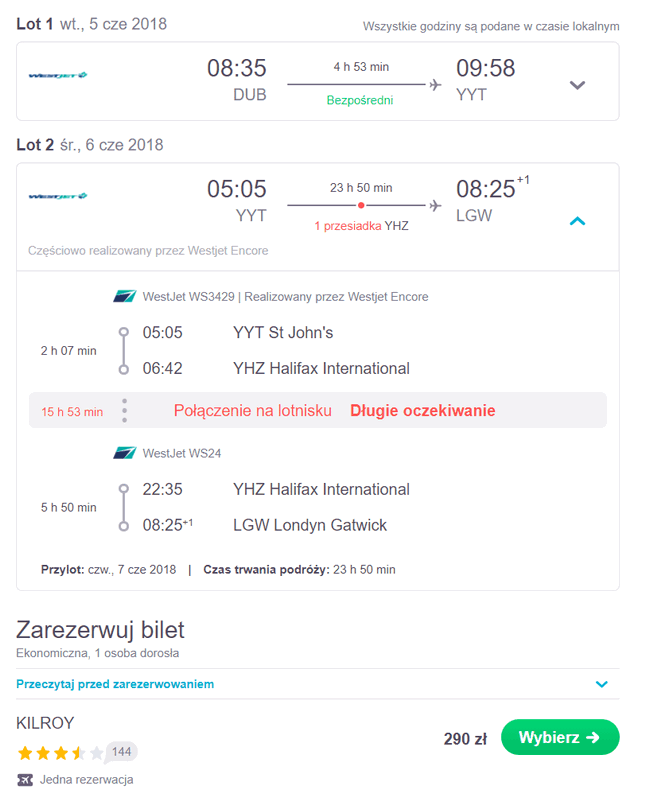Click the WestJet logo on Lot 2
Image resolution: width=650 pixels, height=802 pixels.
pos(58,196)
